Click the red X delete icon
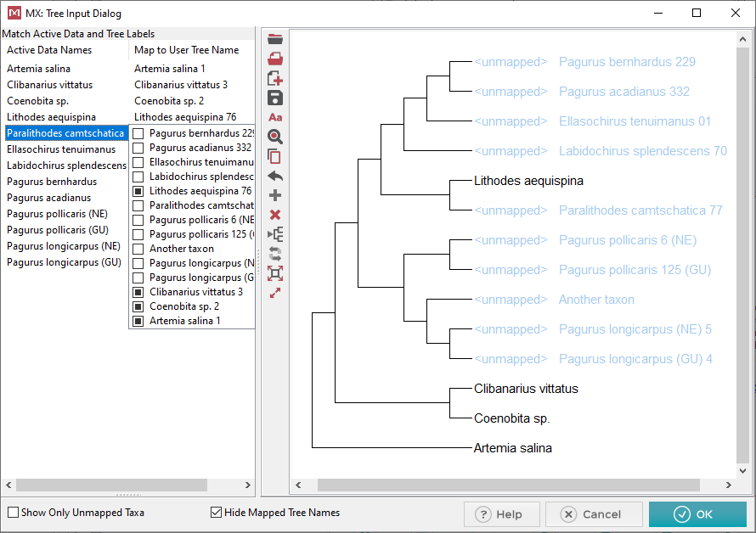Screen dimensions: 756x533 [275, 215]
